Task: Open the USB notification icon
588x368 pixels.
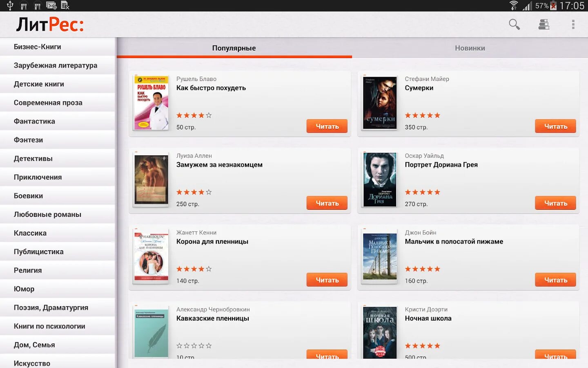Action: coord(10,6)
